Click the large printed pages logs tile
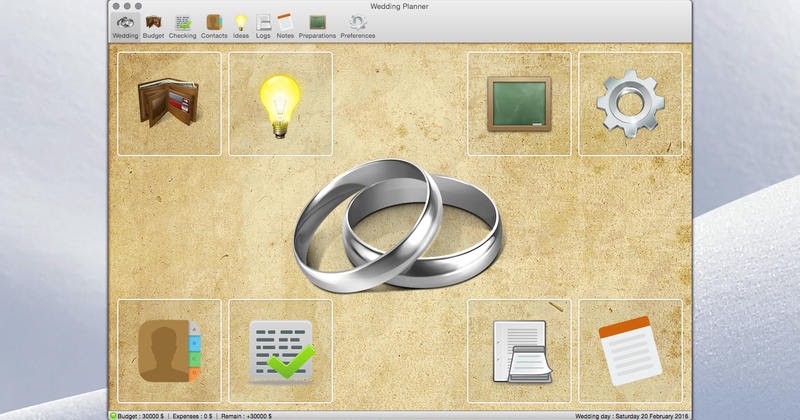 [x=519, y=351]
